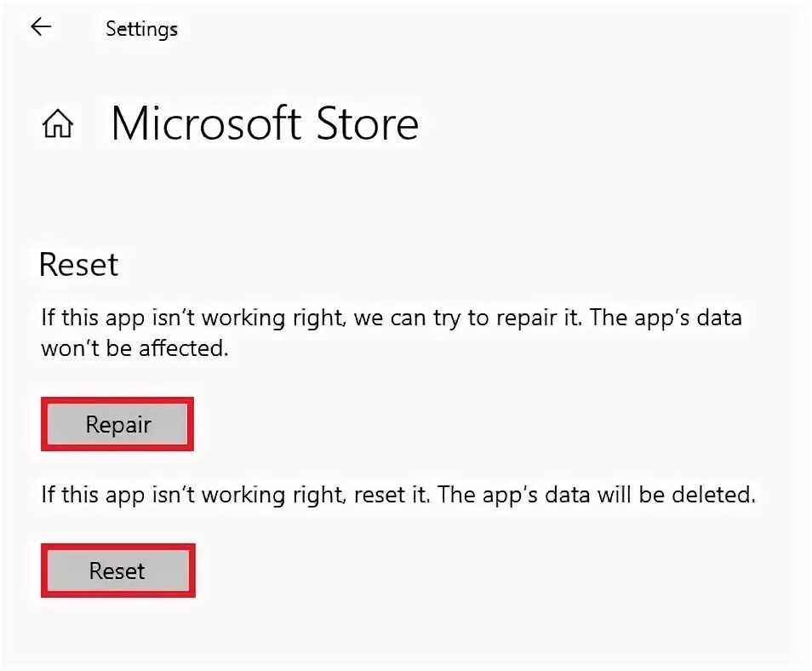Click the word "Microsoft" in page heading

coord(207,124)
